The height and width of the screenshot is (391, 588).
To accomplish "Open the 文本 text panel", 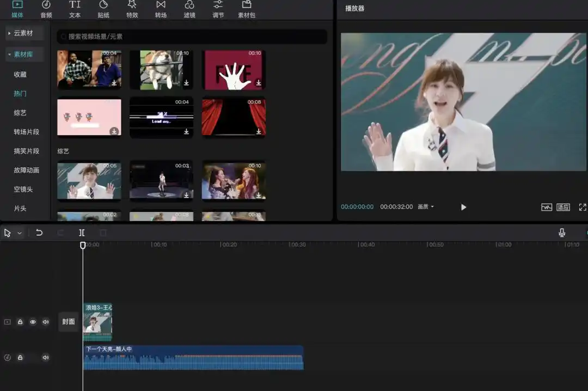I will click(x=75, y=10).
